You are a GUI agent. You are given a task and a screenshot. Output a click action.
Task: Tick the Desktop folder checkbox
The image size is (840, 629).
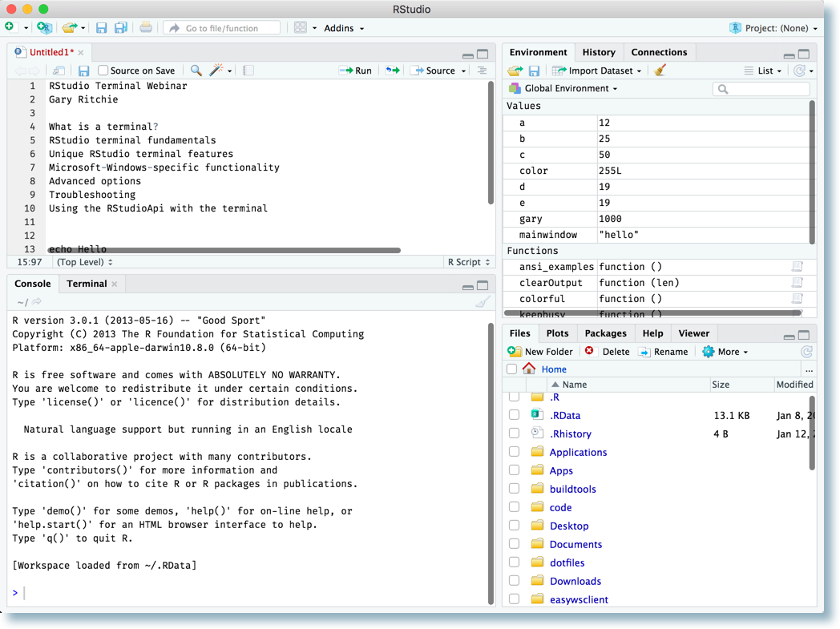click(515, 526)
